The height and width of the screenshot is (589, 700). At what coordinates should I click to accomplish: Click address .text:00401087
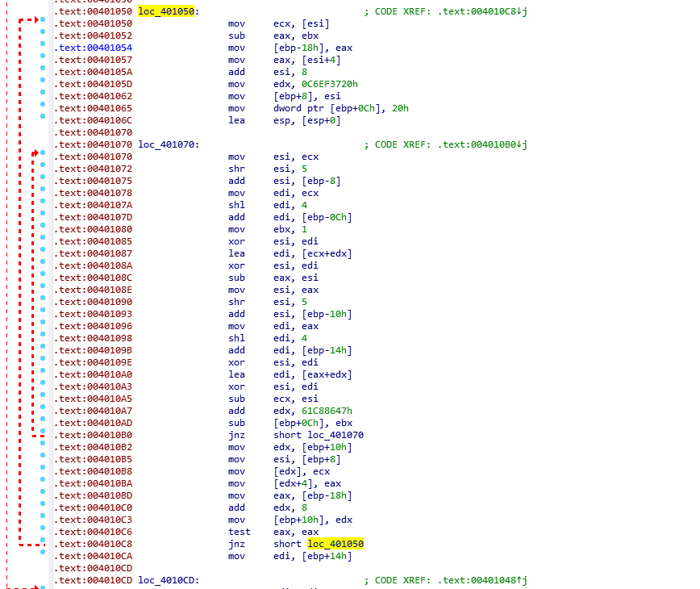pyautogui.click(x=93, y=253)
